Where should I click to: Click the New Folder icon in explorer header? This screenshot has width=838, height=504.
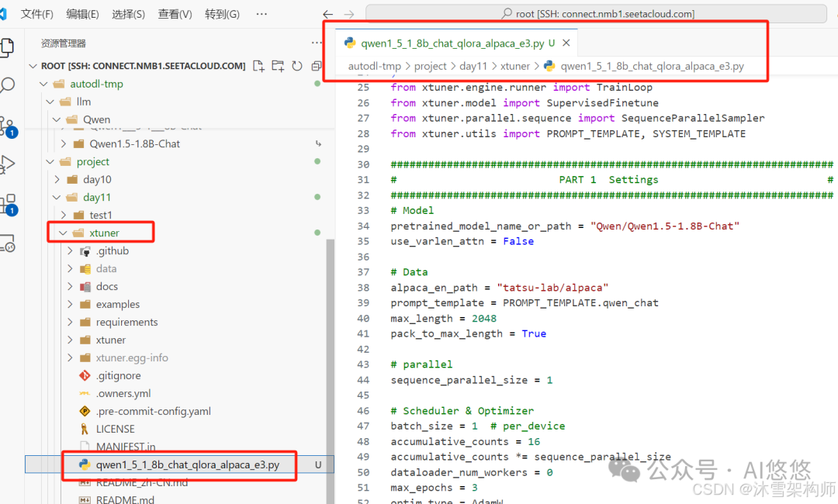(278, 66)
